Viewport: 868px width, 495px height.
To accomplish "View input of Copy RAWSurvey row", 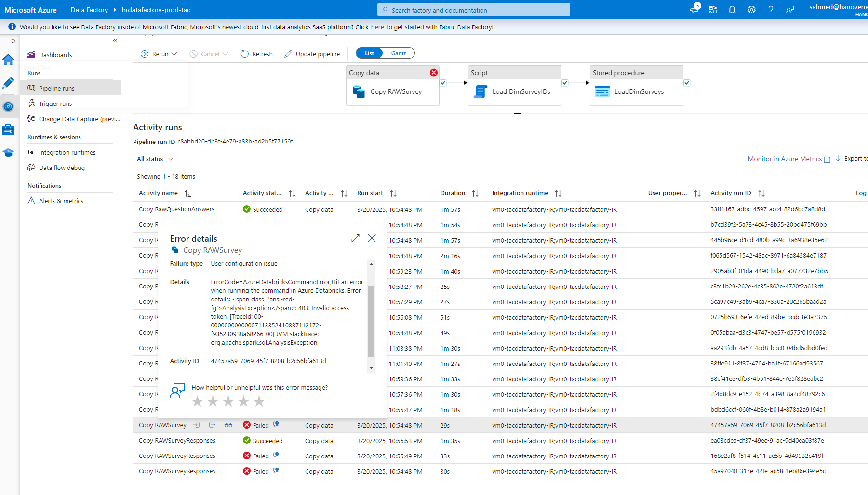I will click(x=197, y=425).
